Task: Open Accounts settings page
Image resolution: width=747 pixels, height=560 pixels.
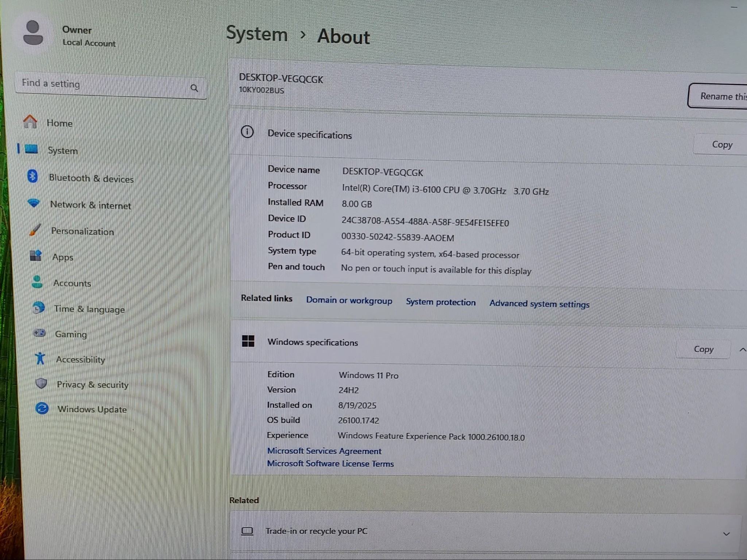Action: point(72,283)
